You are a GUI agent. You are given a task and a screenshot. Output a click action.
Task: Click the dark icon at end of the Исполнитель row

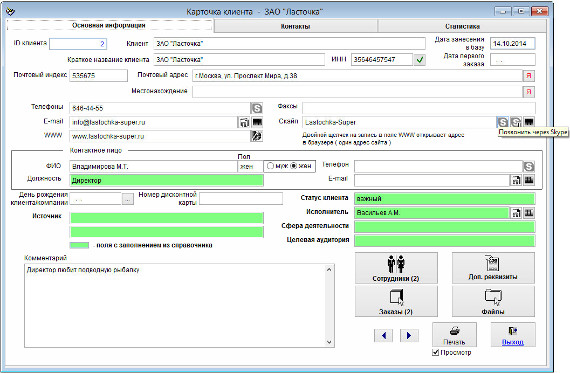pyautogui.click(x=529, y=213)
